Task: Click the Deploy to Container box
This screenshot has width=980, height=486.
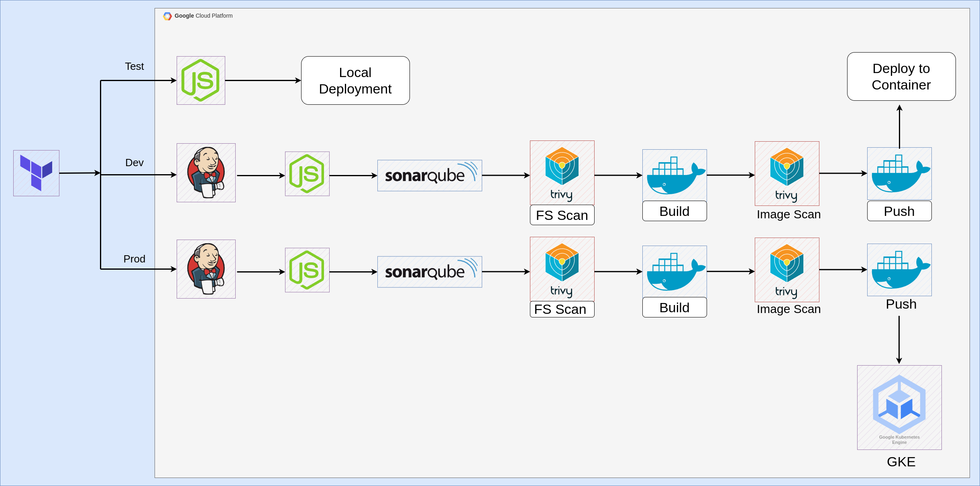Action: 901,76
